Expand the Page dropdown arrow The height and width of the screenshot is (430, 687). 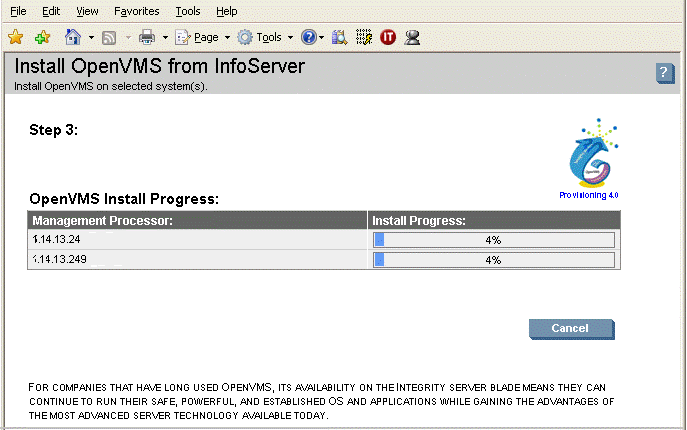[227, 38]
